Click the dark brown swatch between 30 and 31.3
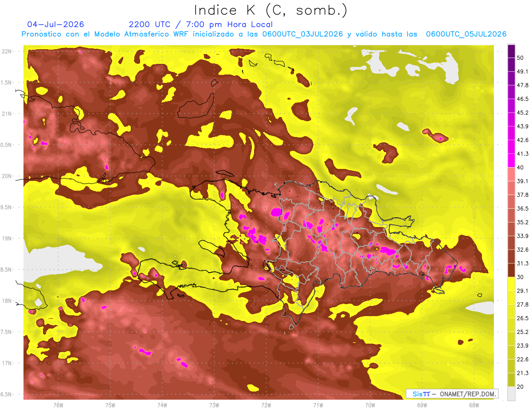Viewport: 532px width, 411px height. point(511,270)
